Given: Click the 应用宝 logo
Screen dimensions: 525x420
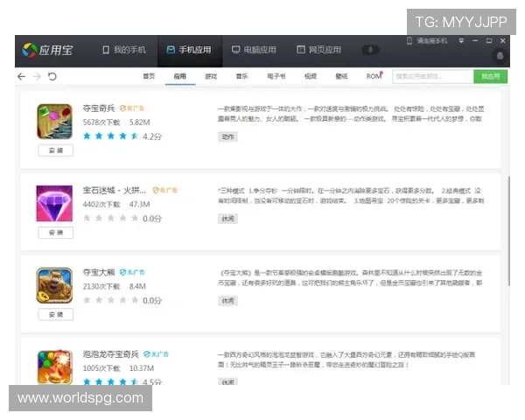Looking at the screenshot, I should 47,50.
